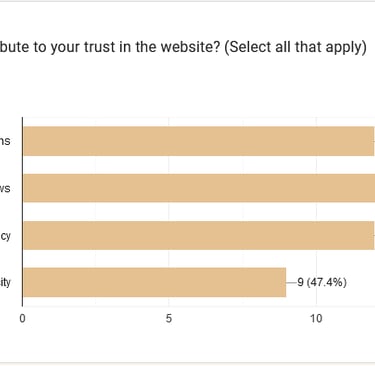Image resolution: width=375 pixels, height=366 pixels.
Task: Click the truncated category label "cy"
Action: pos(5,236)
